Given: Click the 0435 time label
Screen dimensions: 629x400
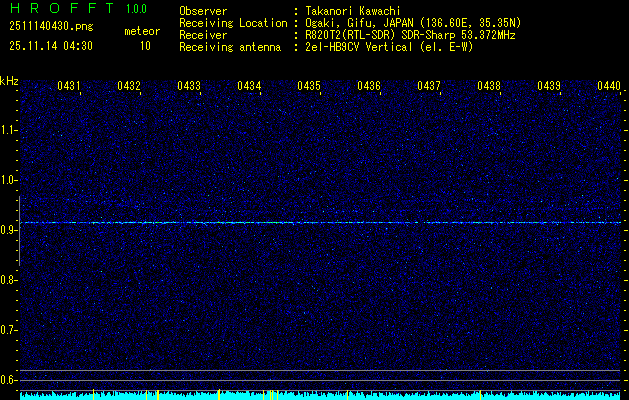Looking at the screenshot, I should point(309,85).
